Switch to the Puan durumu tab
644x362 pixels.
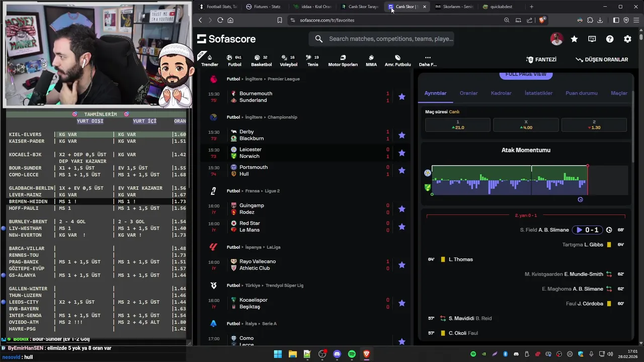pyautogui.click(x=582, y=93)
